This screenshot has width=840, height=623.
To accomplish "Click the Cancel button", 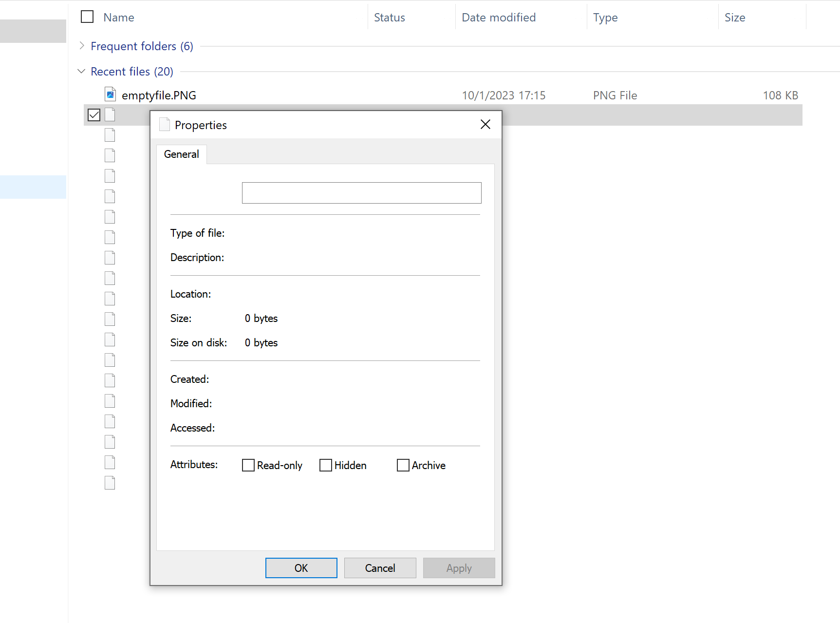I will [x=380, y=567].
